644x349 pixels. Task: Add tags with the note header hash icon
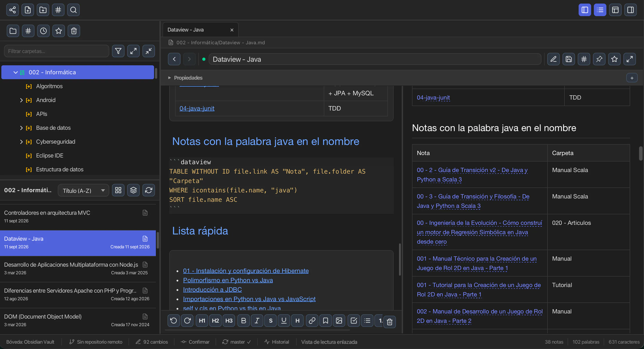tap(584, 59)
